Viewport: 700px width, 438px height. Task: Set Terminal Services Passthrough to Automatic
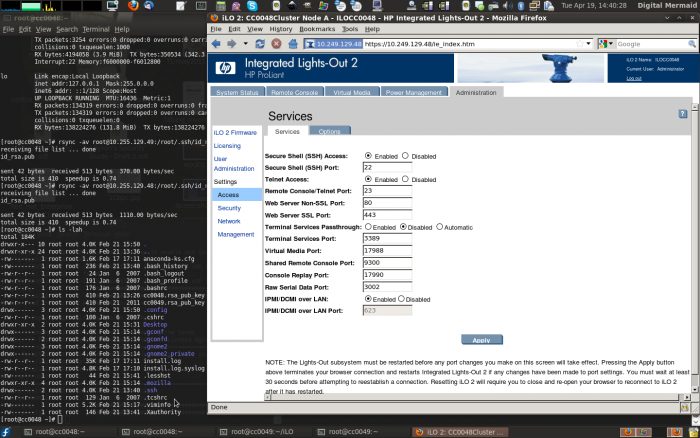pos(439,227)
